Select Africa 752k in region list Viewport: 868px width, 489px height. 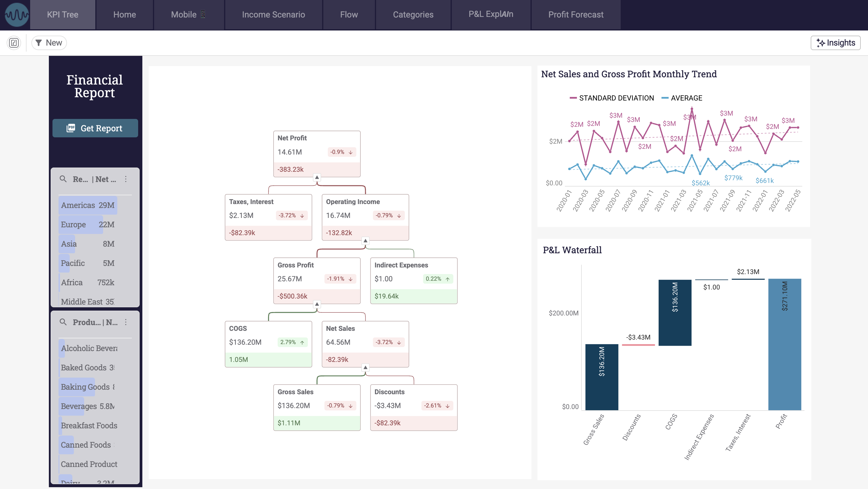coord(88,282)
